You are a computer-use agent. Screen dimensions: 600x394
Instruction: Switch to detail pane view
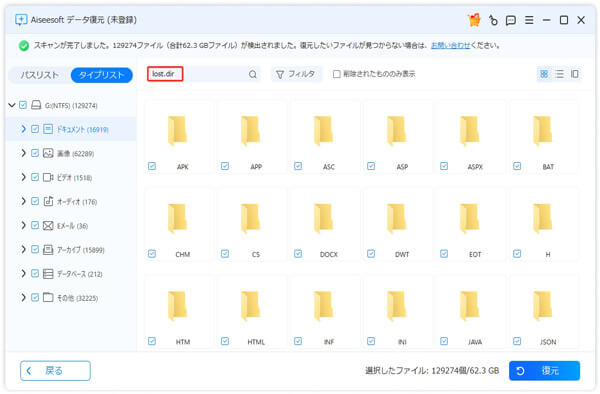click(574, 74)
